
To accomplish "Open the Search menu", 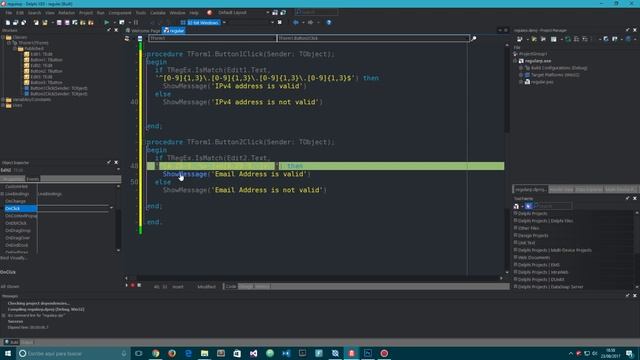I will 34,13.
